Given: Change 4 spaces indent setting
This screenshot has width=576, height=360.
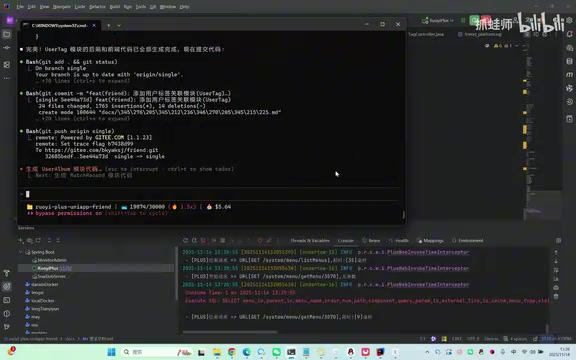Looking at the screenshot, I should 516,339.
